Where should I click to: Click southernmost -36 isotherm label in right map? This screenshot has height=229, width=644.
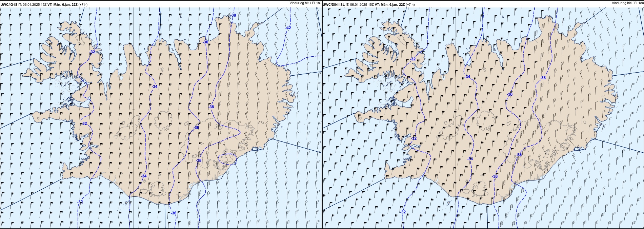pos(495,176)
